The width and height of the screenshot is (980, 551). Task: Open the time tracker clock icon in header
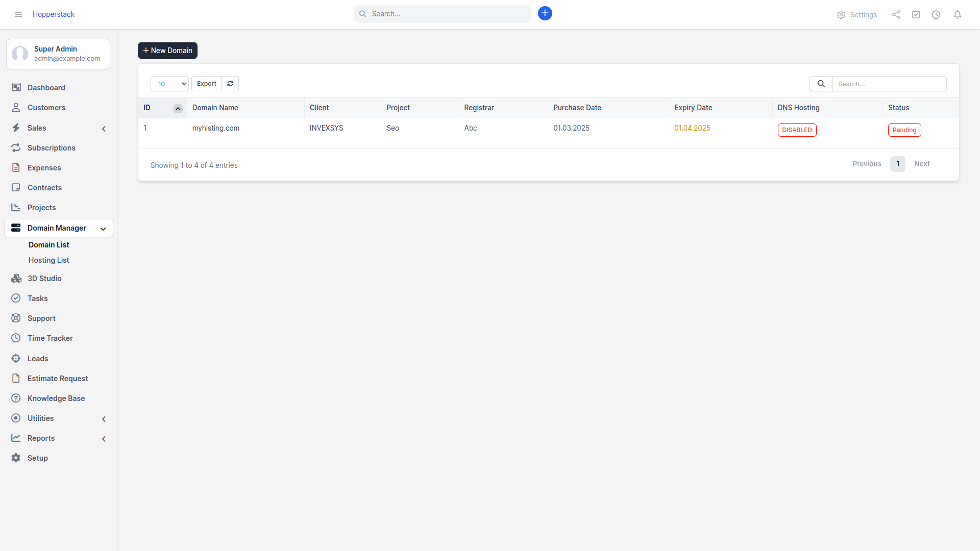937,14
